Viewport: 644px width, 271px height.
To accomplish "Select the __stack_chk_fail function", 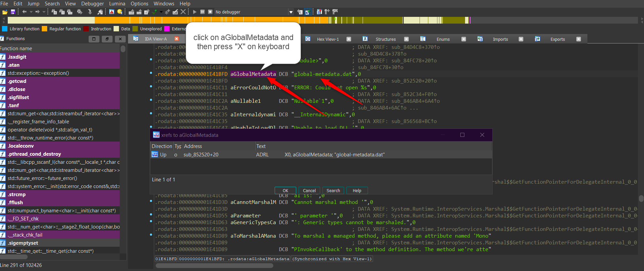I will pos(60,235).
